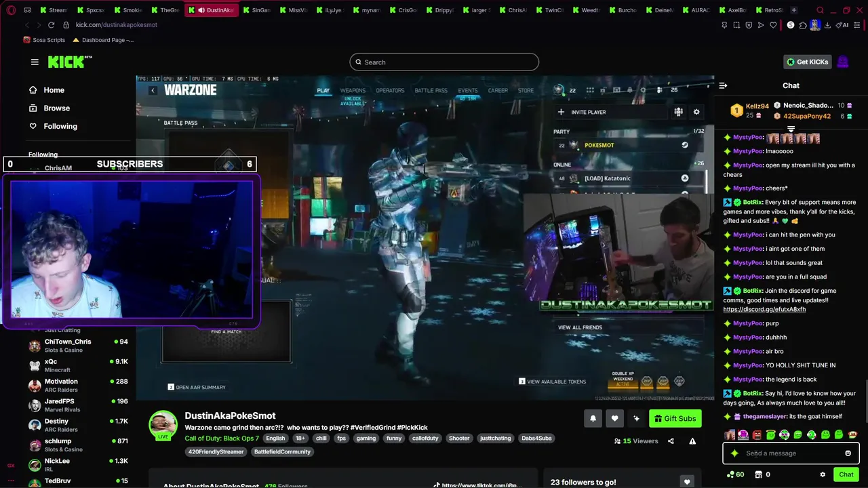Report the stream with warning triangle icon

pos(692,441)
